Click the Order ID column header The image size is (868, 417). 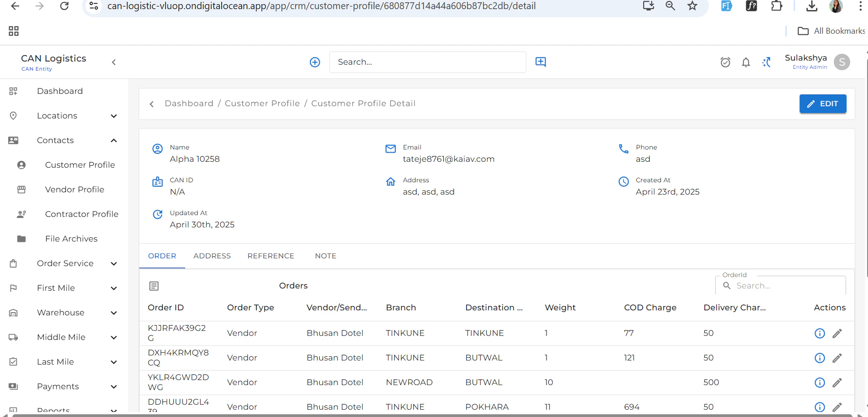(166, 308)
